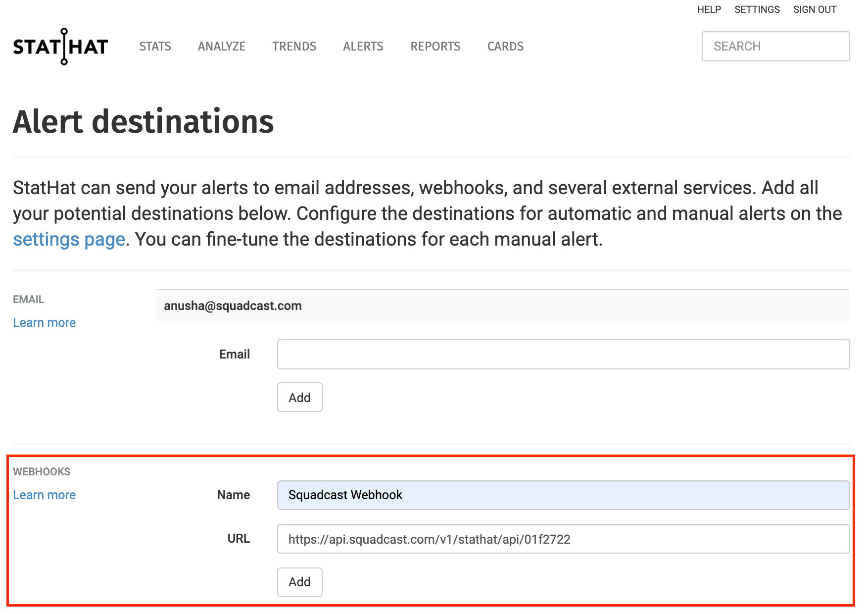Focus the Email input field
Viewport: 868px width, 614px height.
[563, 354]
